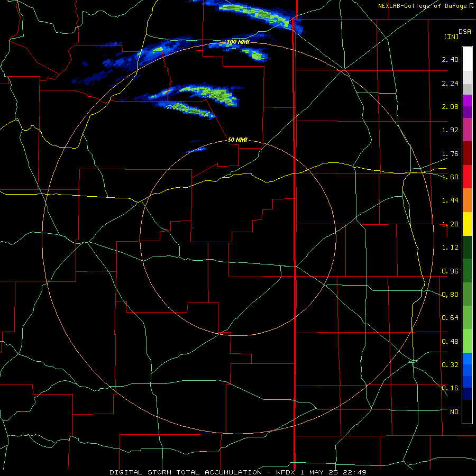Select the white swatch atop the color scale
Viewport: 476px width, 476px height.
pyautogui.click(x=467, y=59)
